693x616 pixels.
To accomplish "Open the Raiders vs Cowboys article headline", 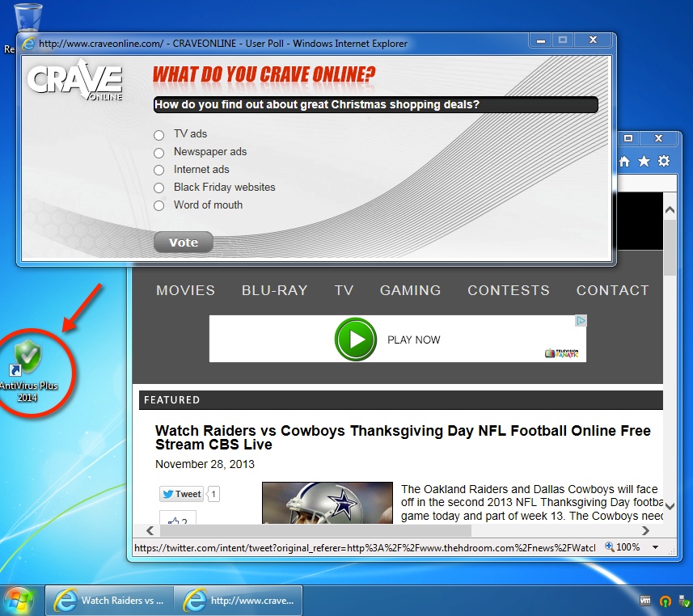I will point(403,437).
